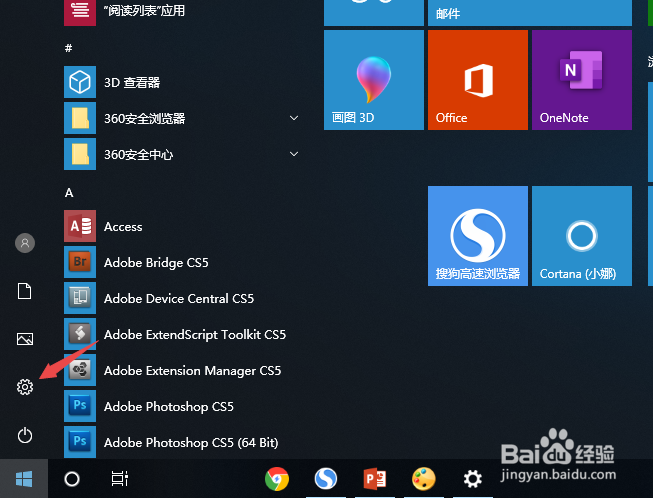Open Documents icon in Start sidebar

tap(25, 291)
